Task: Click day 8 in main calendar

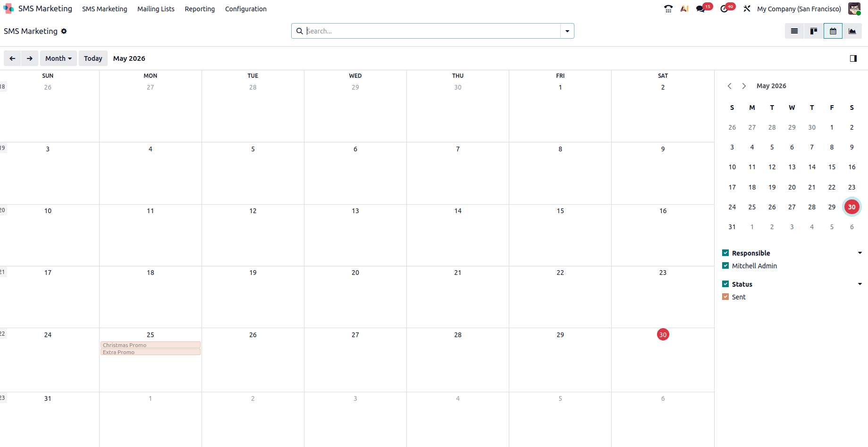Action: coord(560,149)
